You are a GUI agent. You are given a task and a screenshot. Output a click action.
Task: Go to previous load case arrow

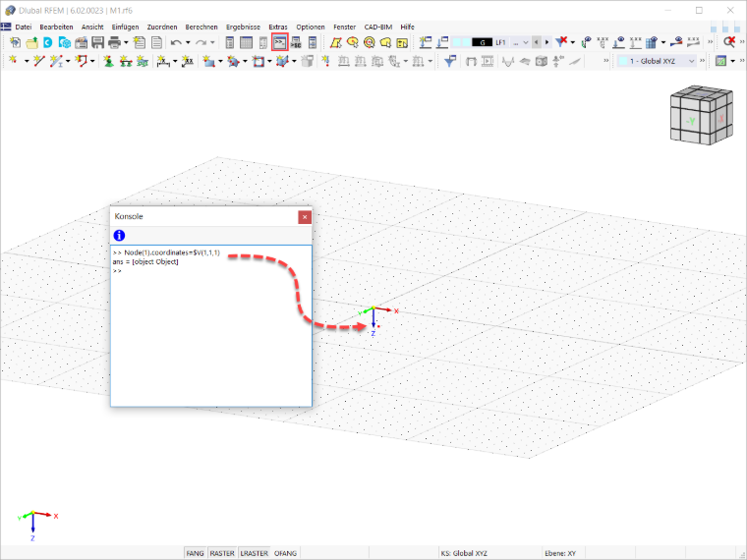(537, 42)
